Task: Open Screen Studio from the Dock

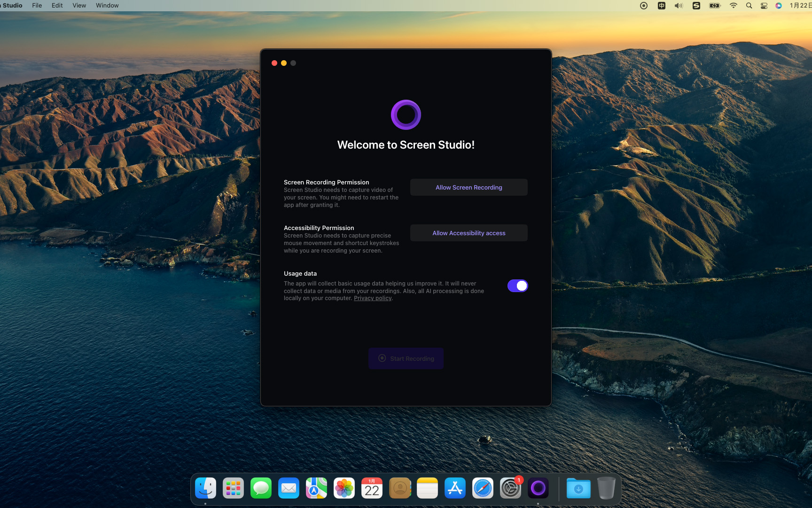Action: pyautogui.click(x=538, y=488)
